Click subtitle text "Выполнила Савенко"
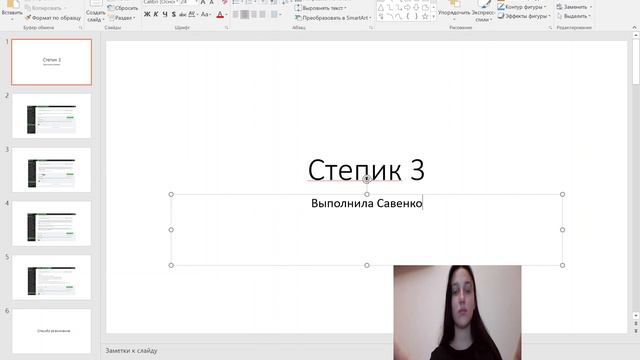The image size is (640, 360). 367,203
